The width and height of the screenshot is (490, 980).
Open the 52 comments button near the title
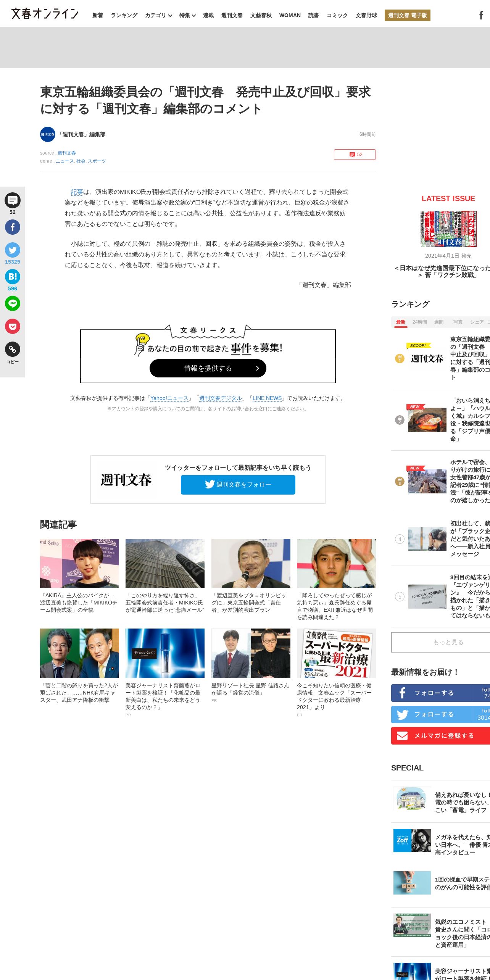(x=355, y=155)
